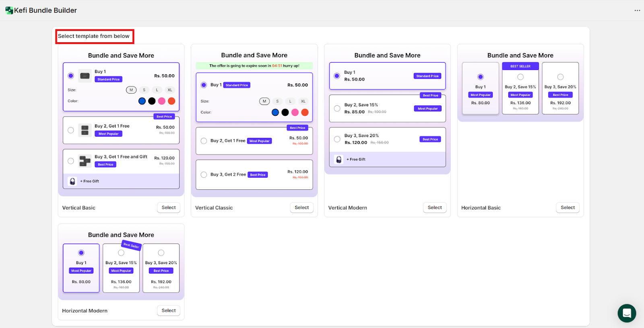The height and width of the screenshot is (328, 644).
Task: Click the Buy 2, Get 1 Free product image
Action: [x=85, y=130]
